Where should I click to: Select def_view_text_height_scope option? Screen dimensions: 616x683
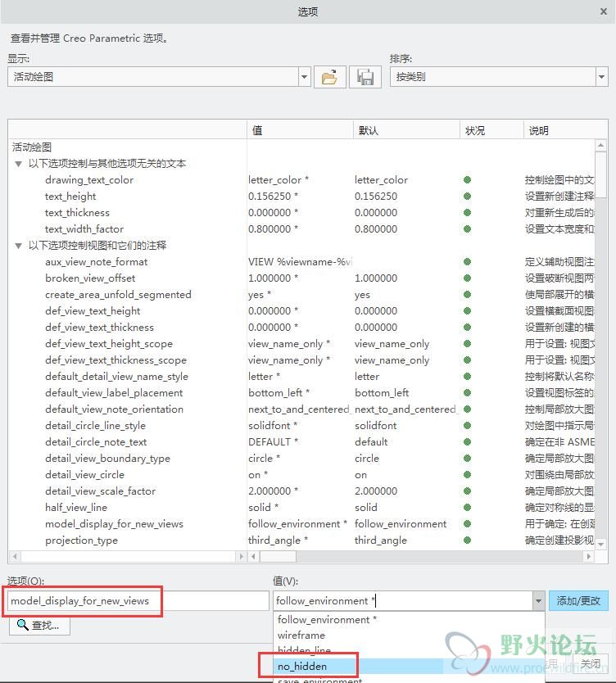click(108, 344)
